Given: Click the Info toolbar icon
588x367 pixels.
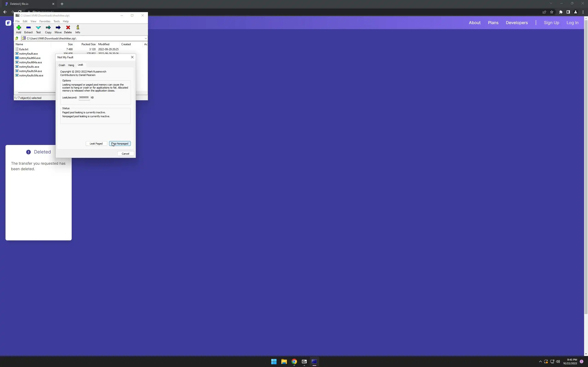Looking at the screenshot, I should 77,29.
